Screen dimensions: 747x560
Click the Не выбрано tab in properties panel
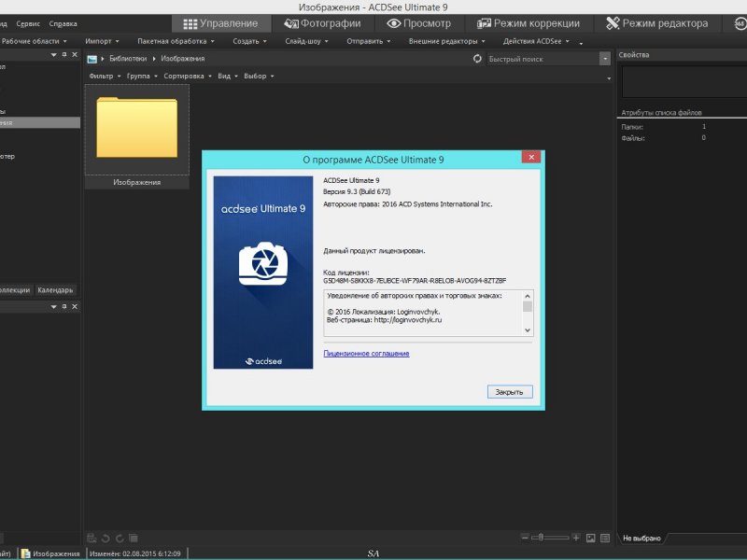(x=641, y=539)
